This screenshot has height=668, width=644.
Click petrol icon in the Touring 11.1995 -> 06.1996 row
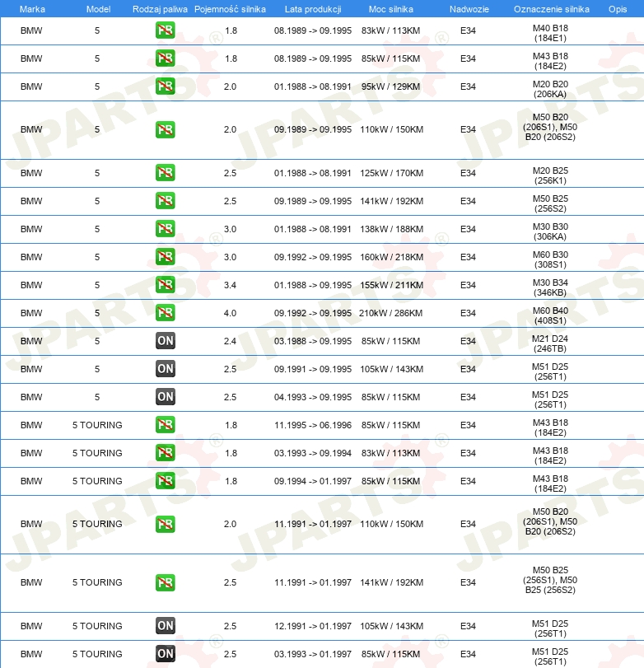coord(166,425)
